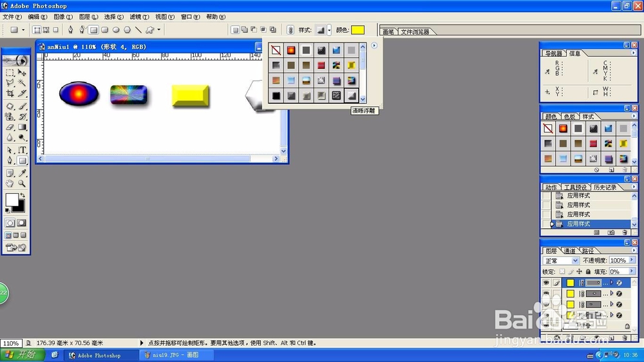Open the 样式 style picker dropdown arrow
The height and width of the screenshot is (362, 644).
coord(329,30)
